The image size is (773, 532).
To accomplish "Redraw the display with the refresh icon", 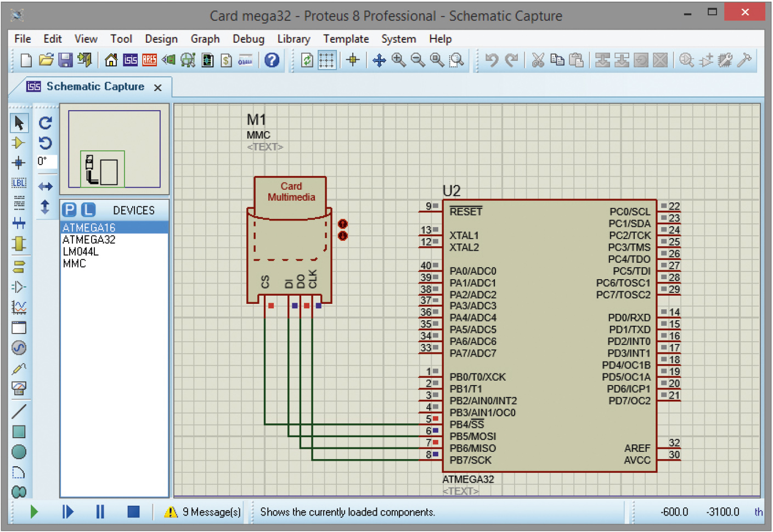I will tap(307, 60).
